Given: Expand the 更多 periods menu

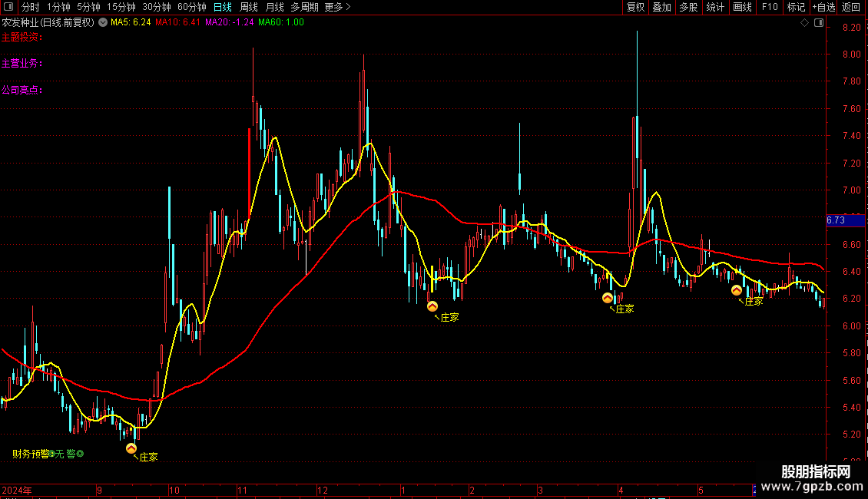Looking at the screenshot, I should (x=337, y=7).
